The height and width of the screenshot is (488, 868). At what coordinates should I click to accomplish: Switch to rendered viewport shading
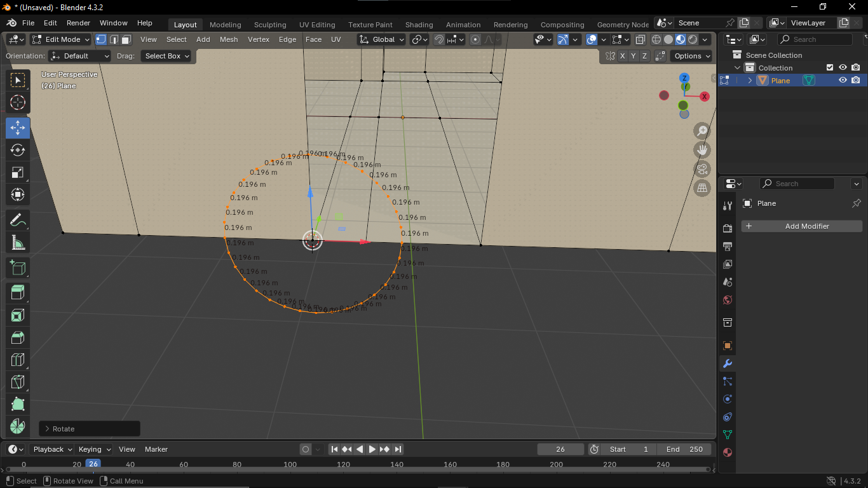(693, 39)
